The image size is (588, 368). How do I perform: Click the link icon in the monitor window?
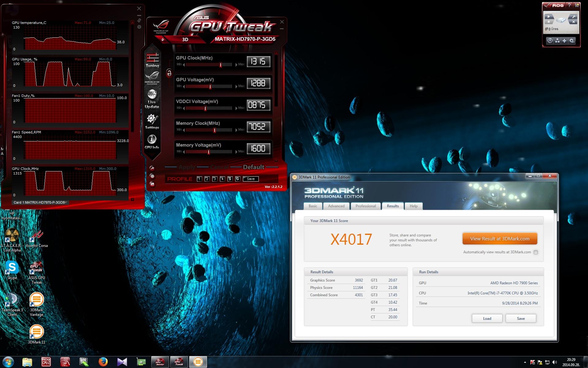(139, 20)
